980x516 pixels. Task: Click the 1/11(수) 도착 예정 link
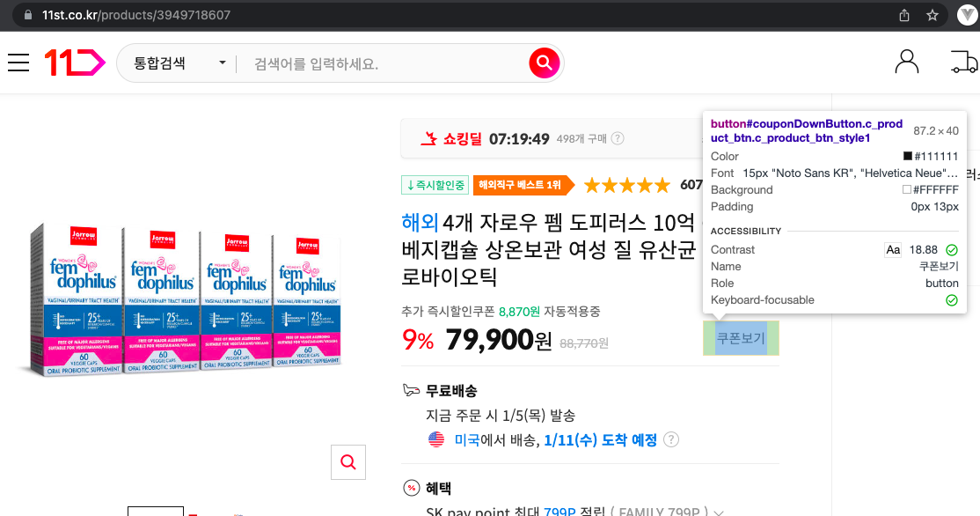[600, 439]
